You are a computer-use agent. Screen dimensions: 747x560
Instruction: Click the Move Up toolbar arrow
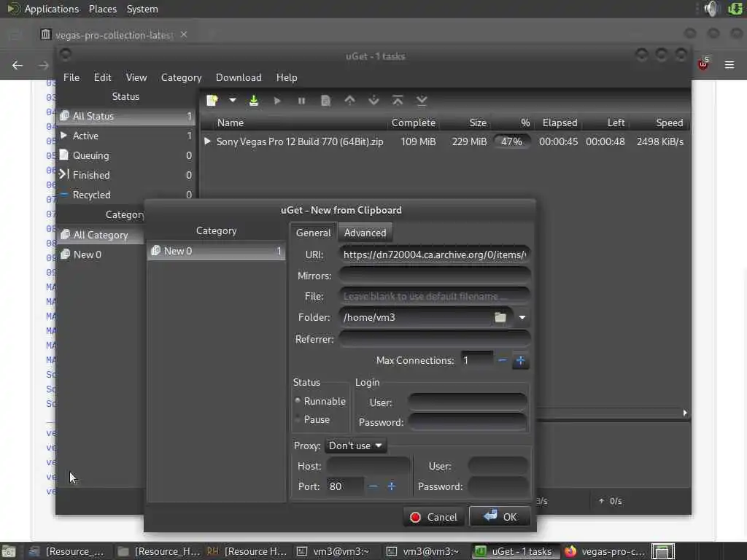349,101
